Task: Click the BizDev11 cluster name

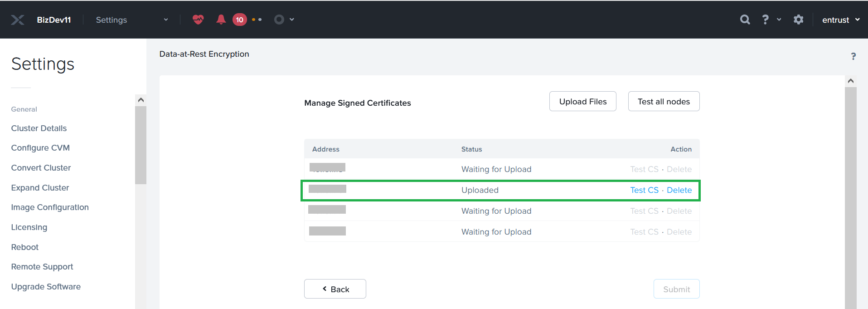Action: coord(54,20)
